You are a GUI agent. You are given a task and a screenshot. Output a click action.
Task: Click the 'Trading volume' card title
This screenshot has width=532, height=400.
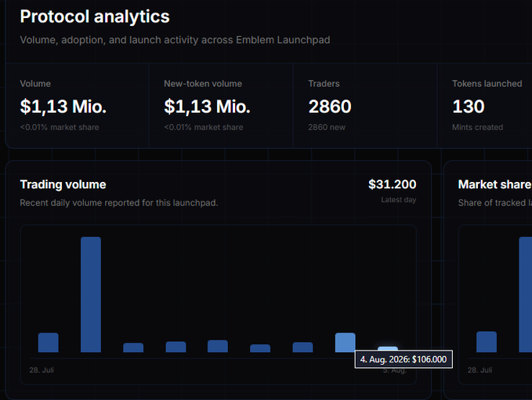click(x=63, y=184)
